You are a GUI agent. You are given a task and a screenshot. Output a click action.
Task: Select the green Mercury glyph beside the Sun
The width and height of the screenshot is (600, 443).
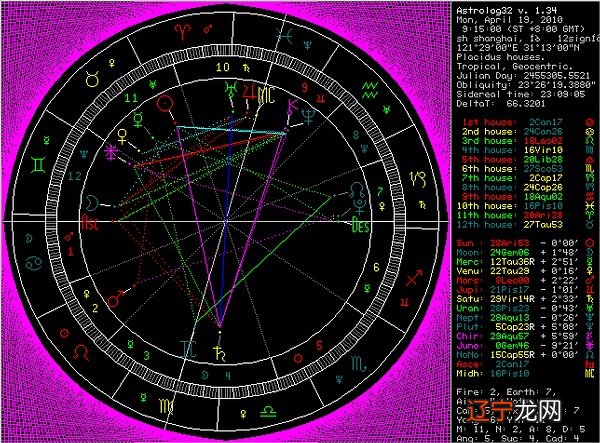[138, 119]
